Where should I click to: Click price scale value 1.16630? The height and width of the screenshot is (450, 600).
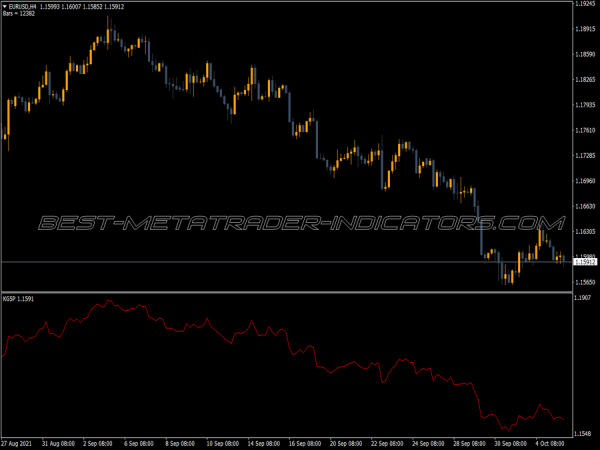point(585,206)
